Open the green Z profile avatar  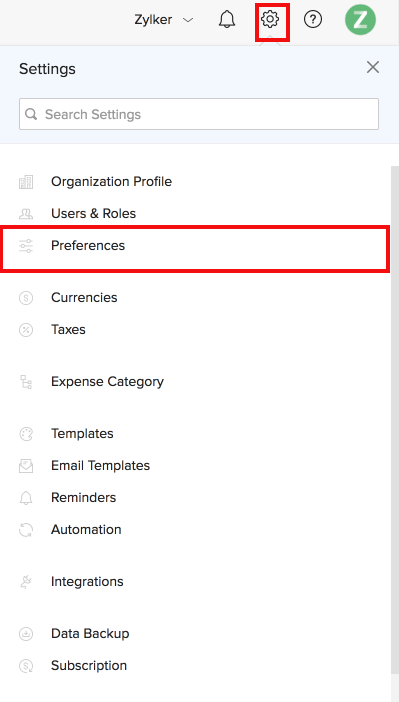(x=360, y=20)
